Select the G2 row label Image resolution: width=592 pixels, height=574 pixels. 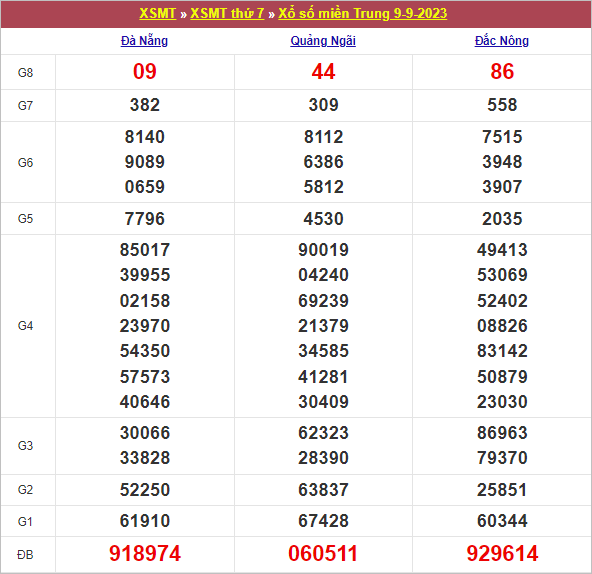[x=25, y=490]
